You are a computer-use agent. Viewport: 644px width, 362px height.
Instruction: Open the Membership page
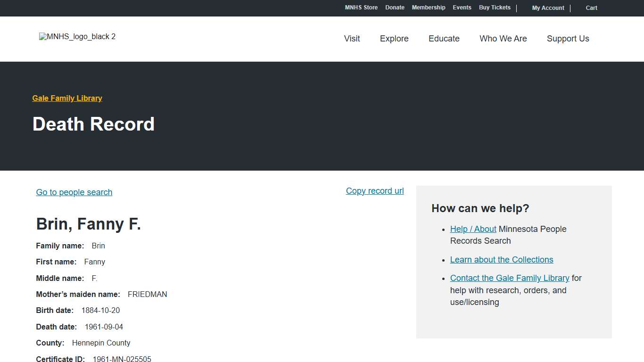click(428, 8)
